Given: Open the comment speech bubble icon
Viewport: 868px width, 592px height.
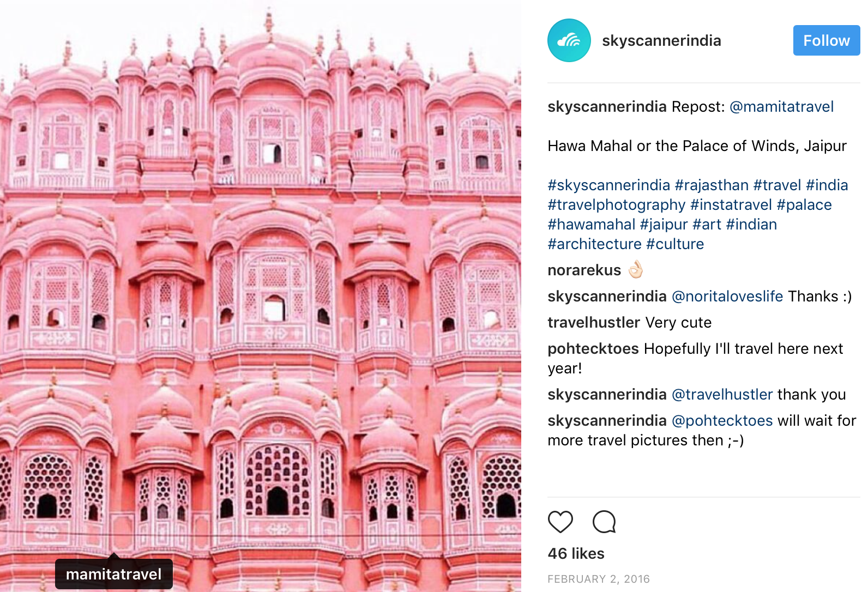Looking at the screenshot, I should 604,522.
